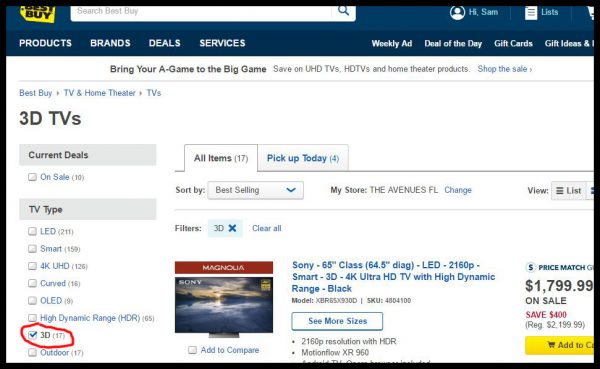600x369 pixels.
Task: Check the Curved filter
Action: (32, 283)
